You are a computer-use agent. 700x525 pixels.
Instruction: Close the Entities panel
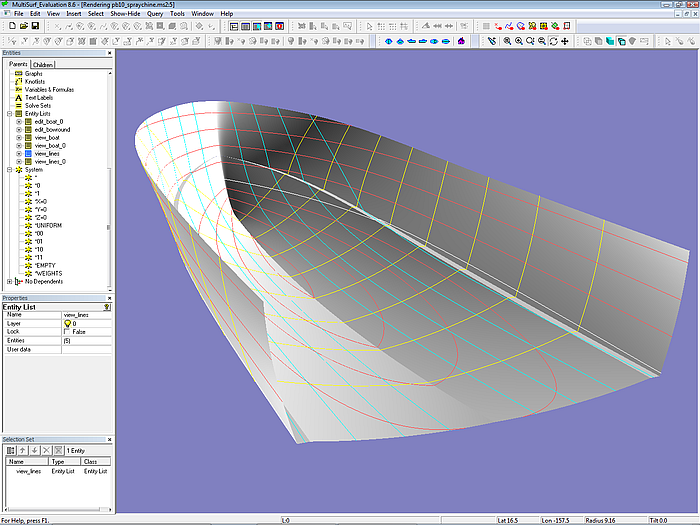tap(108, 53)
